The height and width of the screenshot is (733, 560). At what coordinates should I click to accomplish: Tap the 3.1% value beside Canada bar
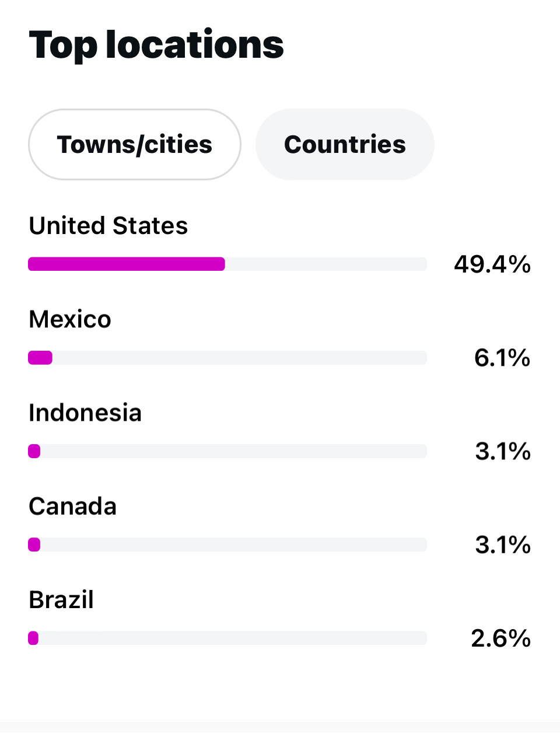503,544
